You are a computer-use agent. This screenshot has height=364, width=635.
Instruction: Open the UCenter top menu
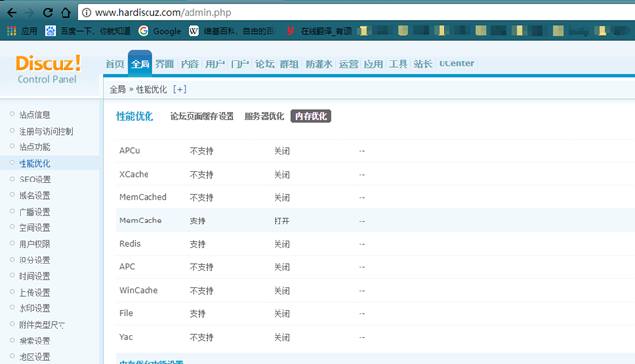pos(456,63)
